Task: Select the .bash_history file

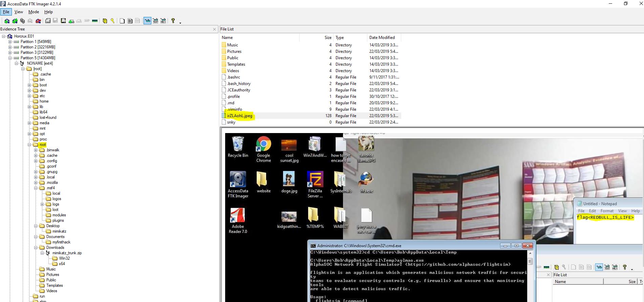Action: 239,84
